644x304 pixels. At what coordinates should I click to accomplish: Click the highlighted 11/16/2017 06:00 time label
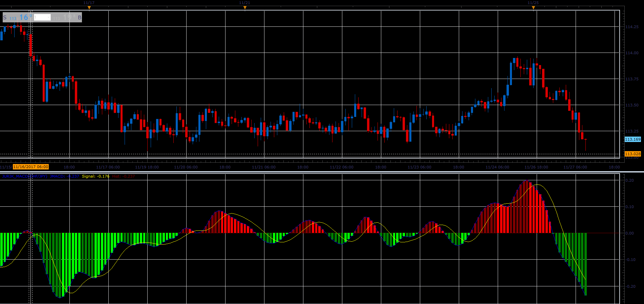pos(31,167)
